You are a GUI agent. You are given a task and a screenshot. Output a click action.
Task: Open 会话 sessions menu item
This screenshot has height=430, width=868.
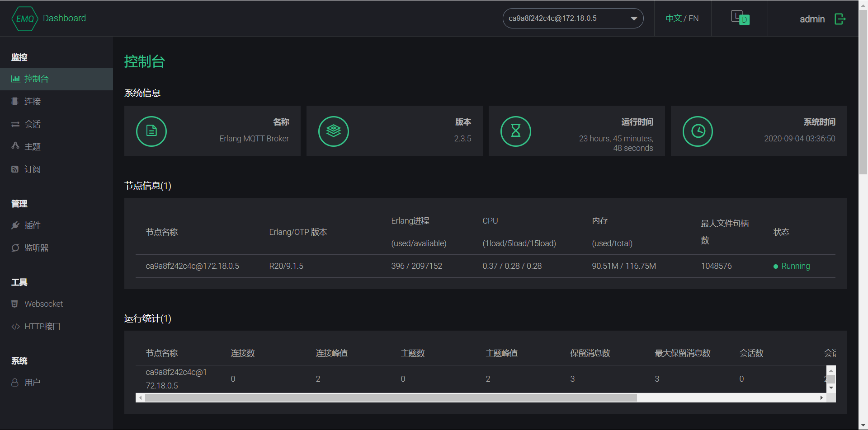pyautogui.click(x=57, y=124)
